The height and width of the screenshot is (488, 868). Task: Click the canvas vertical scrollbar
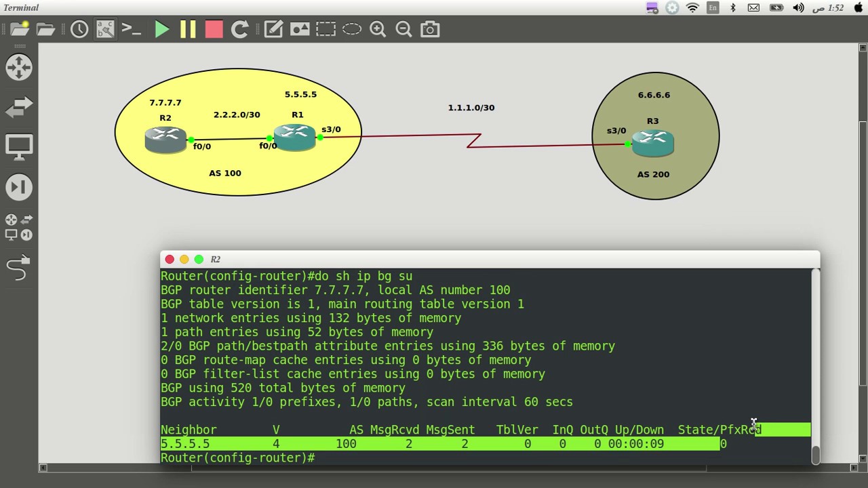click(x=863, y=254)
